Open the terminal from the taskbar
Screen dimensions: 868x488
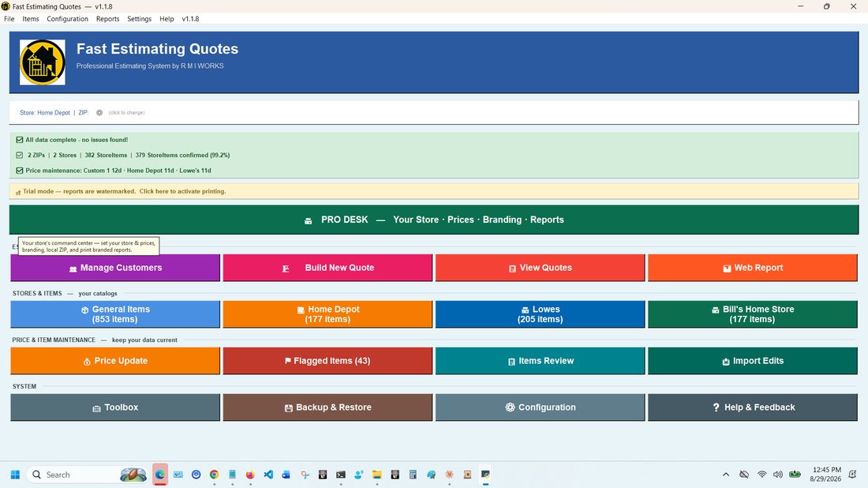pyautogui.click(x=341, y=475)
